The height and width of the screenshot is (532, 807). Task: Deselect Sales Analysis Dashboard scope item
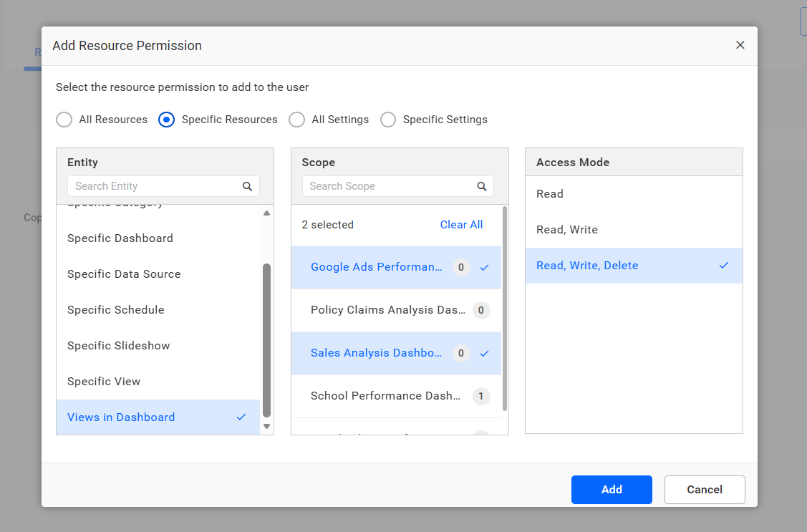click(x=396, y=353)
